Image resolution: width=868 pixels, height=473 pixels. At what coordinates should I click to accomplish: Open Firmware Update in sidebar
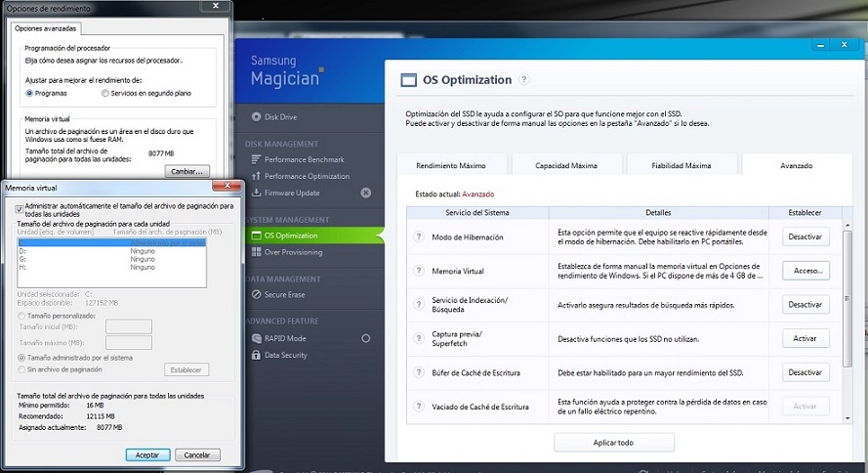tap(286, 193)
